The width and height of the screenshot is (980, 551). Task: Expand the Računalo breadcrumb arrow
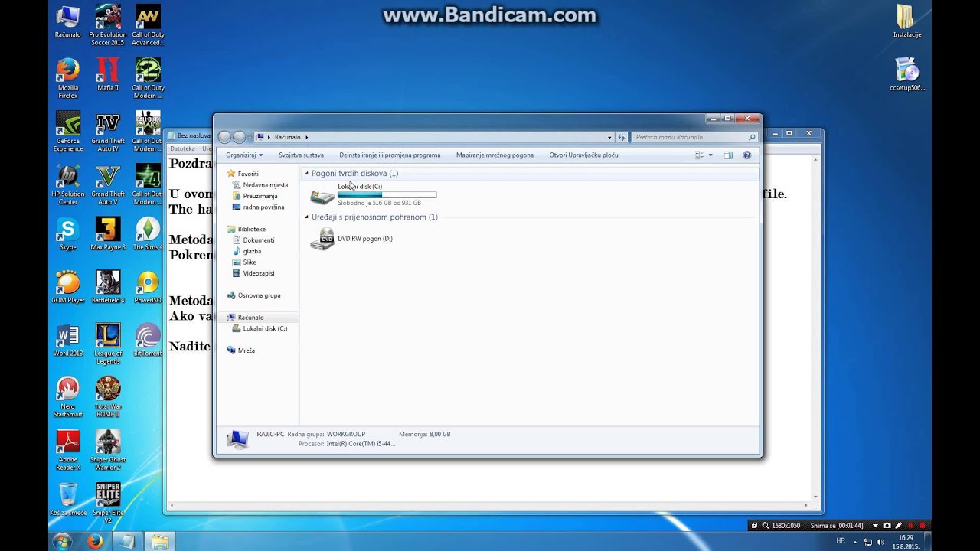(307, 137)
